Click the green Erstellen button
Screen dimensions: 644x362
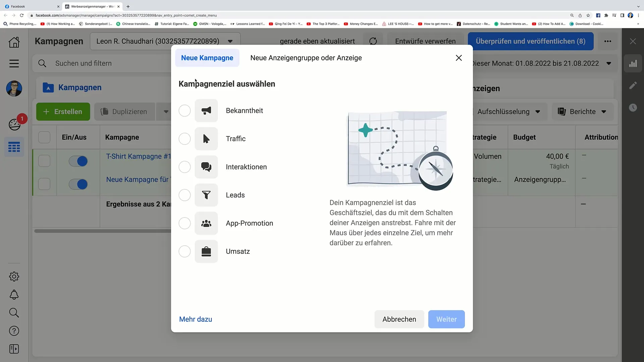point(63,112)
